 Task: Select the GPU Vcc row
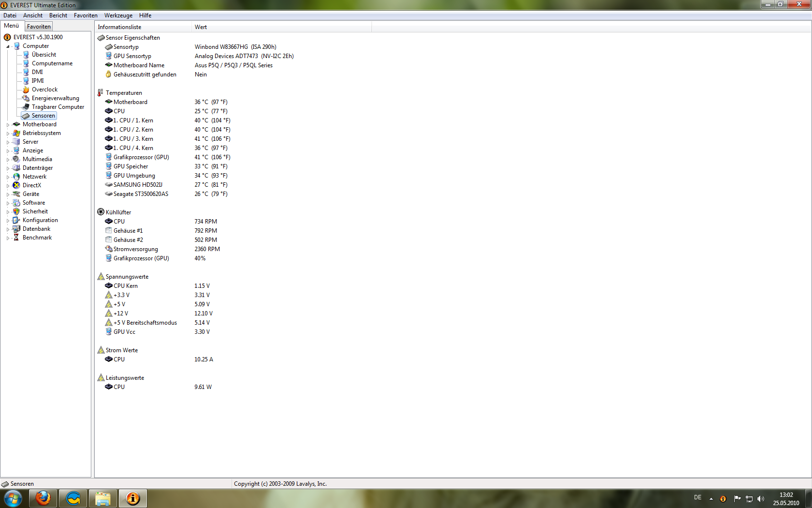[234, 332]
